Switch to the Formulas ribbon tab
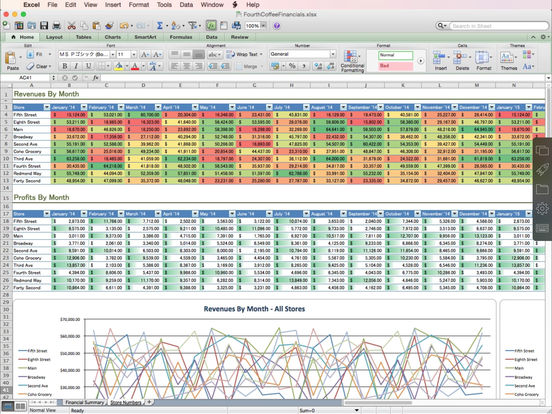 click(x=181, y=37)
